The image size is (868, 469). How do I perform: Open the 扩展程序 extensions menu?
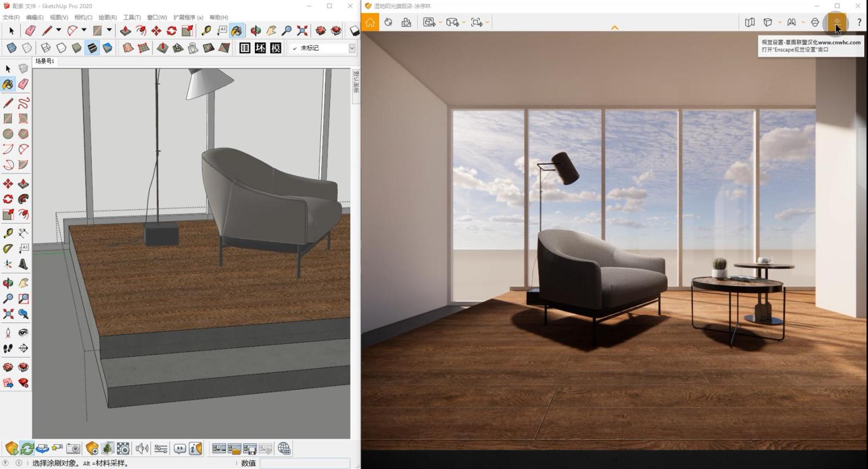(188, 17)
